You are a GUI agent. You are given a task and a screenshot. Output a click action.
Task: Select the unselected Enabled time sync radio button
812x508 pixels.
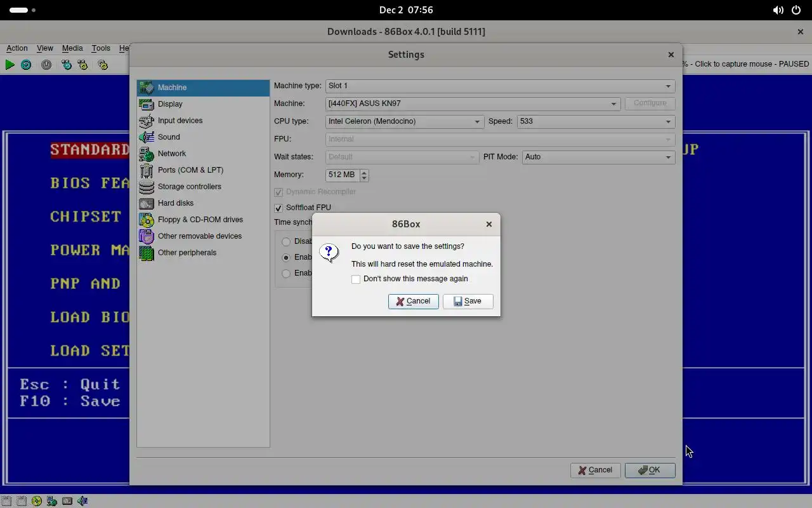click(286, 273)
